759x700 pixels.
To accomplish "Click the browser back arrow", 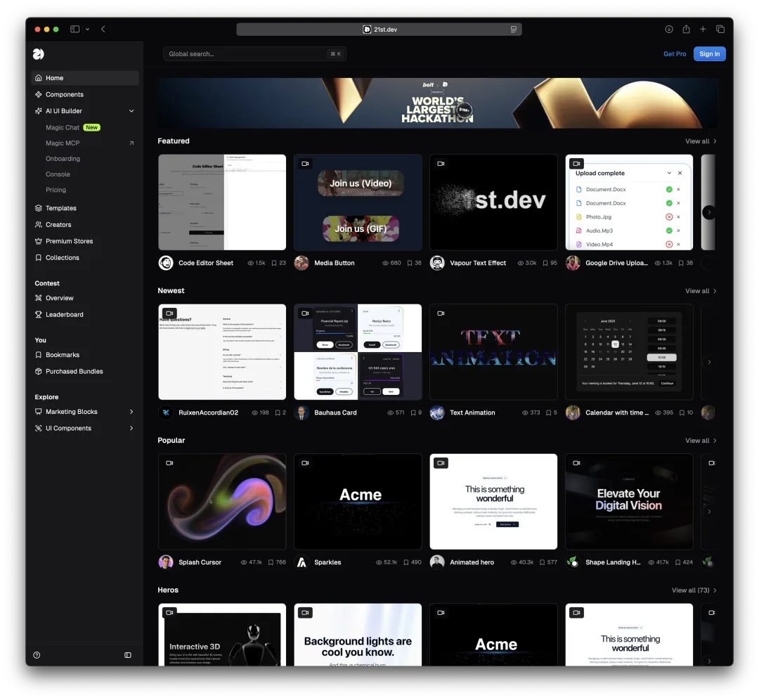I will point(103,29).
